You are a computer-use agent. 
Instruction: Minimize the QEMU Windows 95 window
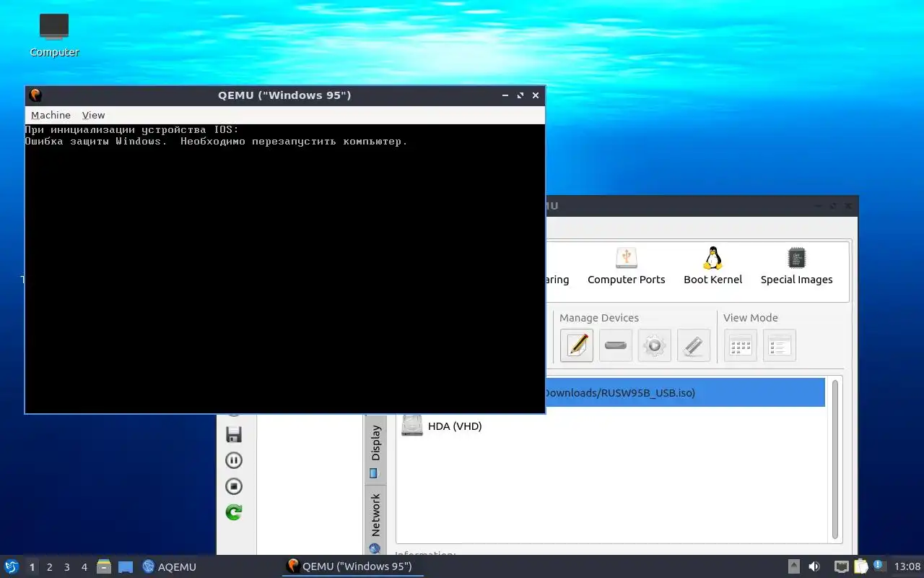[x=505, y=95]
